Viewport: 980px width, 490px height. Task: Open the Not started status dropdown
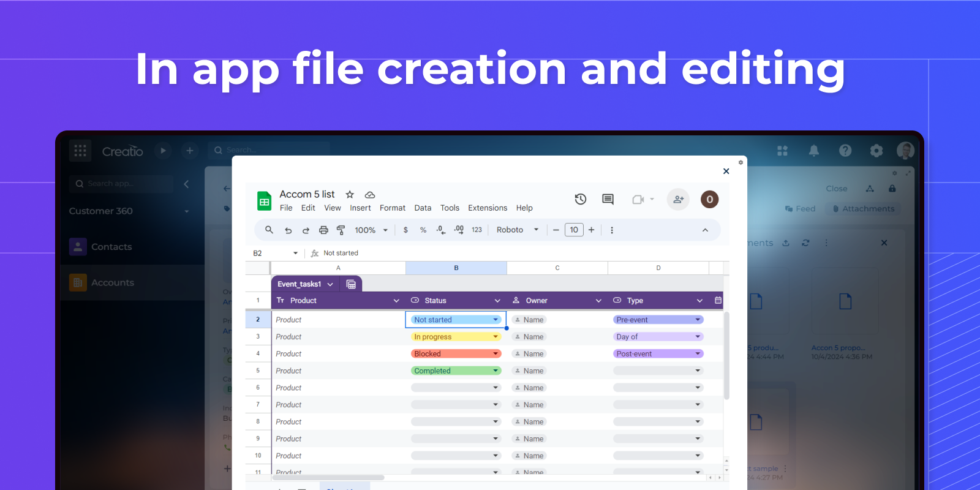pyautogui.click(x=495, y=320)
